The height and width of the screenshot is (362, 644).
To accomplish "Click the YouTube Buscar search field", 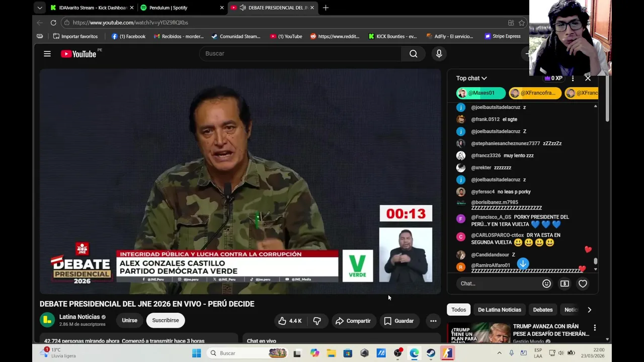I will [x=300, y=54].
